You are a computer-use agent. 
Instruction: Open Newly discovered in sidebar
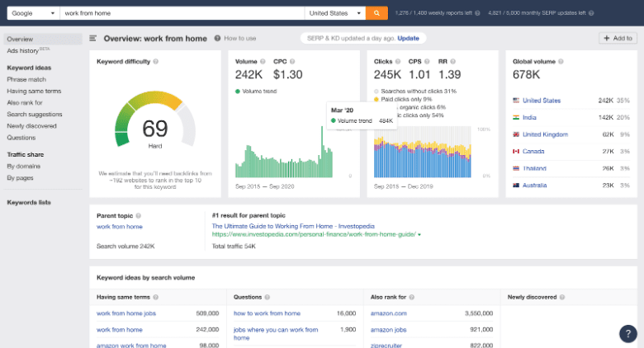click(x=31, y=126)
